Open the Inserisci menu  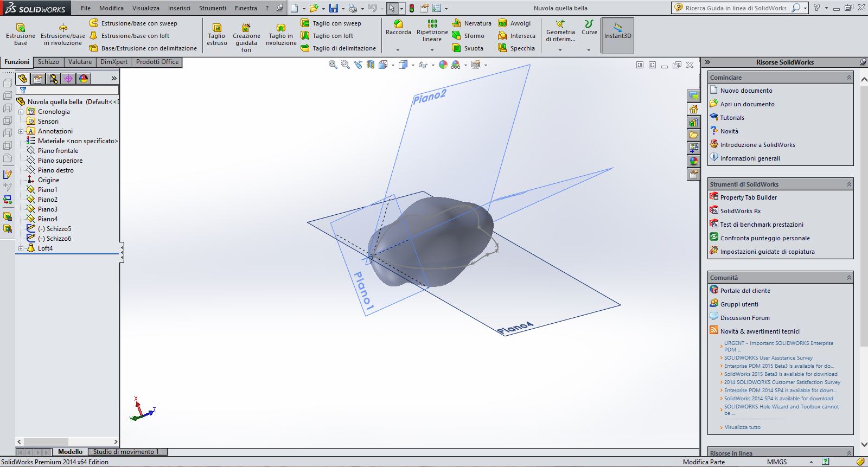[x=179, y=8]
